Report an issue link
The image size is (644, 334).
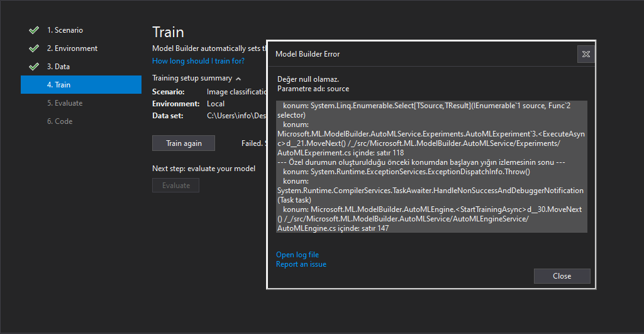point(301,264)
